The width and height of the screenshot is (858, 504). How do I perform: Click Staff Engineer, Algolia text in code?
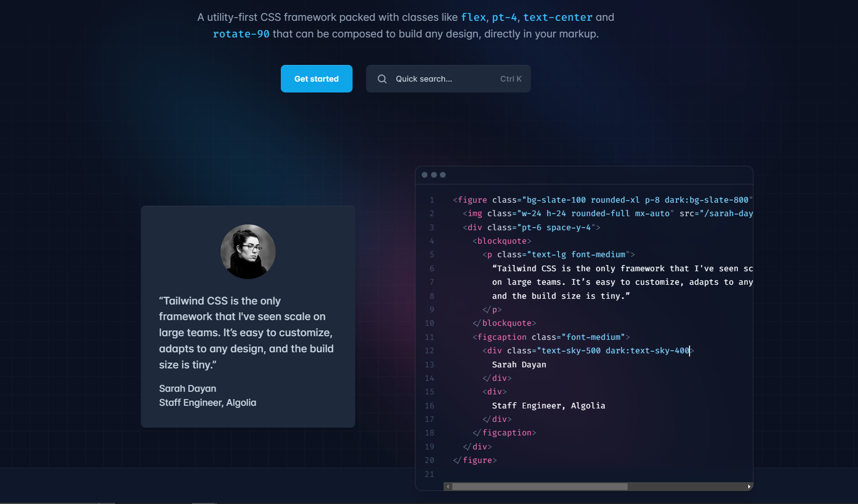(549, 406)
